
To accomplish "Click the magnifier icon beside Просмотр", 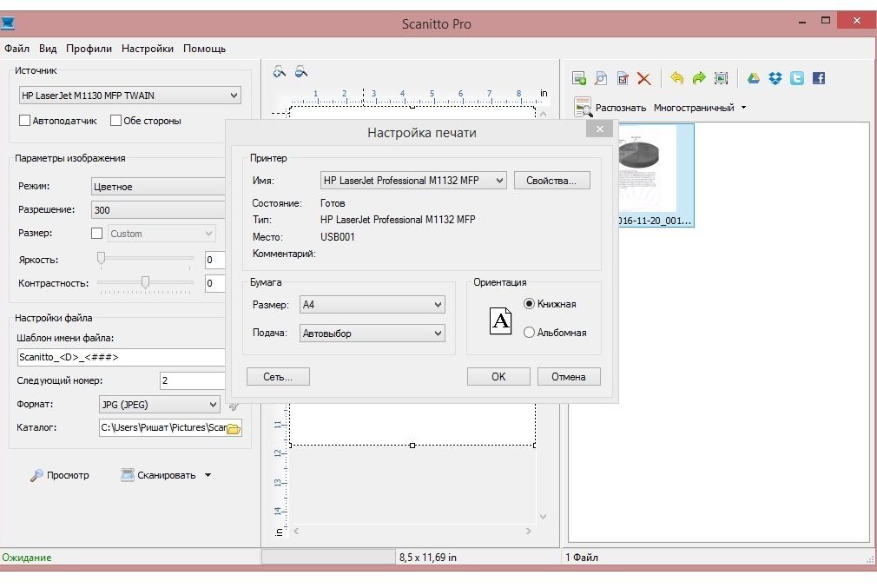I will 36,475.
